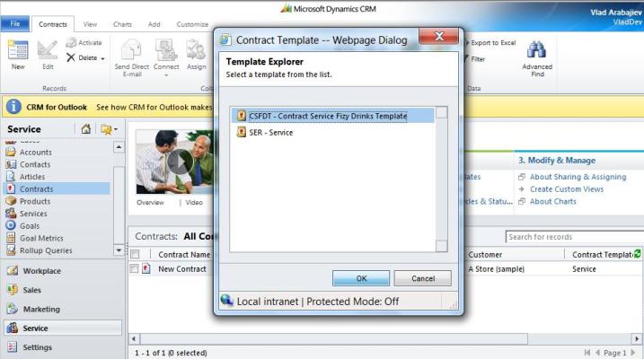Open the File tab
The width and height of the screenshot is (644, 359).
(x=14, y=24)
